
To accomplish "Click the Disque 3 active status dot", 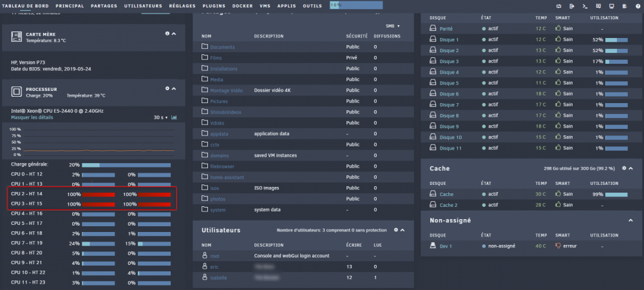I will point(484,61).
